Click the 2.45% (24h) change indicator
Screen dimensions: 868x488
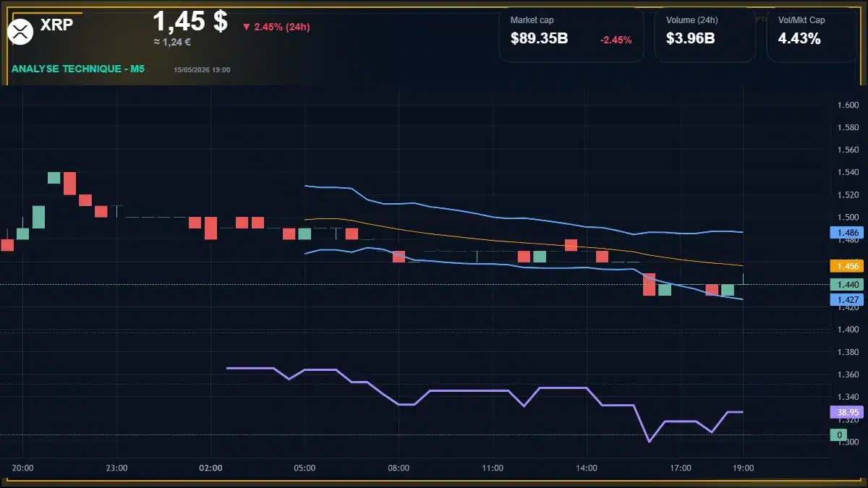pos(276,27)
